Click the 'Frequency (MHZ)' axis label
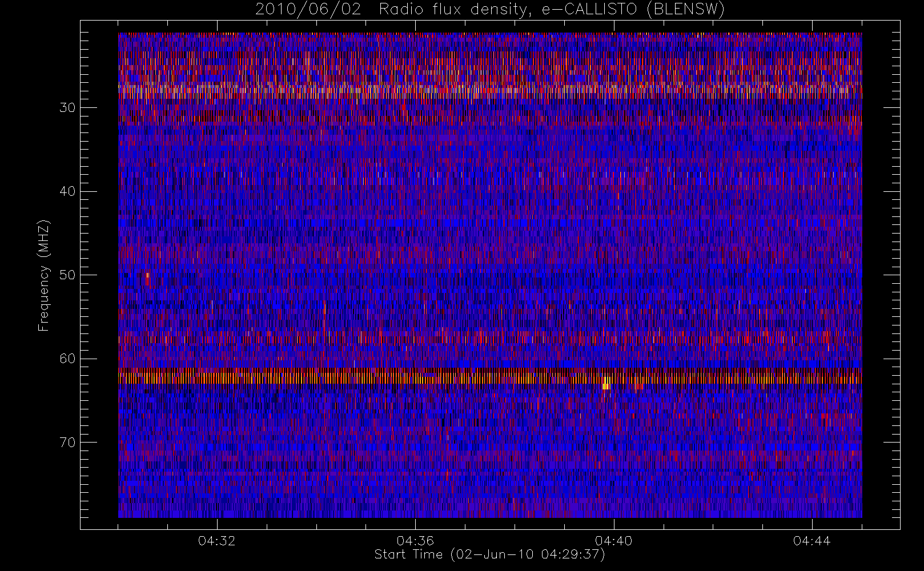 [x=44, y=275]
